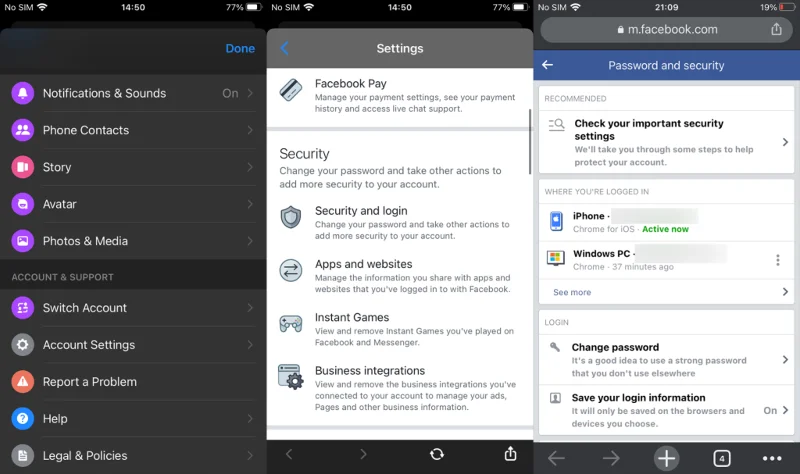Tap the Save your login information icon
The width and height of the screenshot is (800, 474).
(555, 398)
